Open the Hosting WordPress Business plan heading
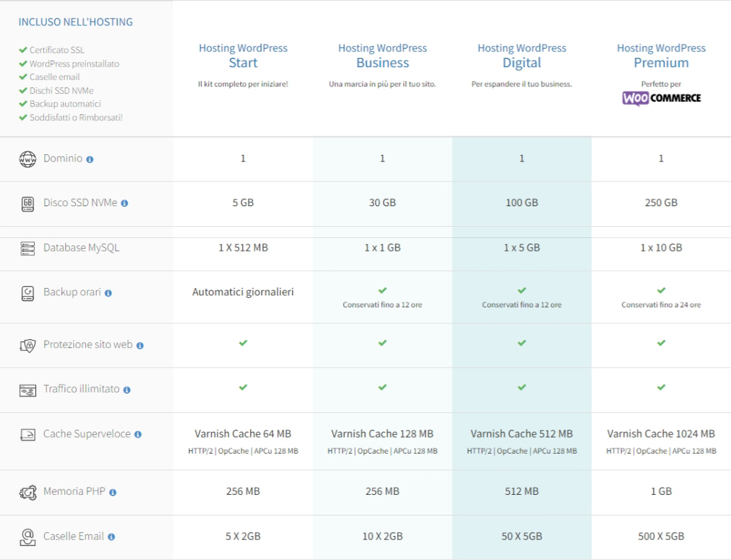The width and height of the screenshot is (731, 560). pos(382,55)
